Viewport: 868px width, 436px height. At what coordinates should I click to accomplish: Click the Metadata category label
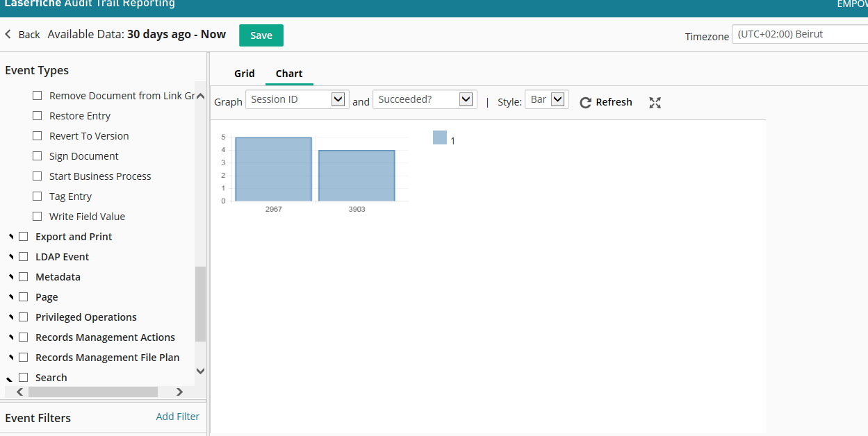(x=58, y=277)
